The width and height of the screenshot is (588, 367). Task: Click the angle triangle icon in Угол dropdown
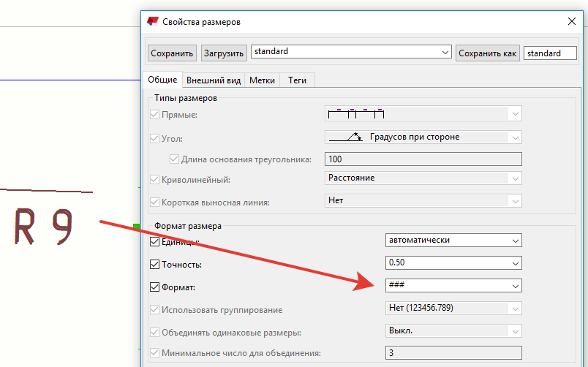point(345,137)
